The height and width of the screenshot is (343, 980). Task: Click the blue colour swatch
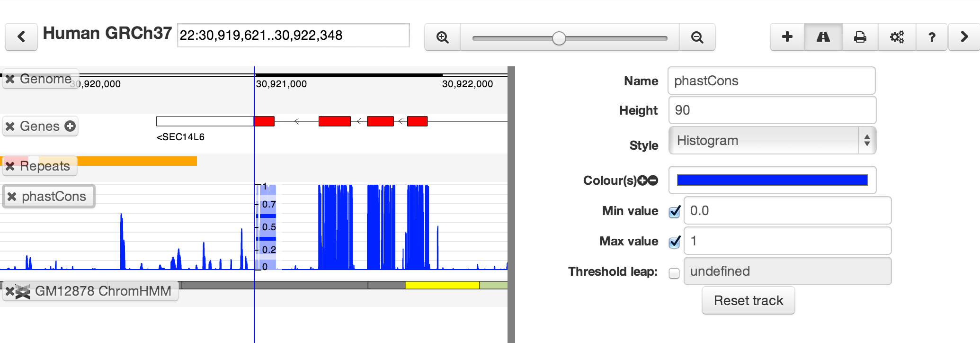[x=772, y=180]
